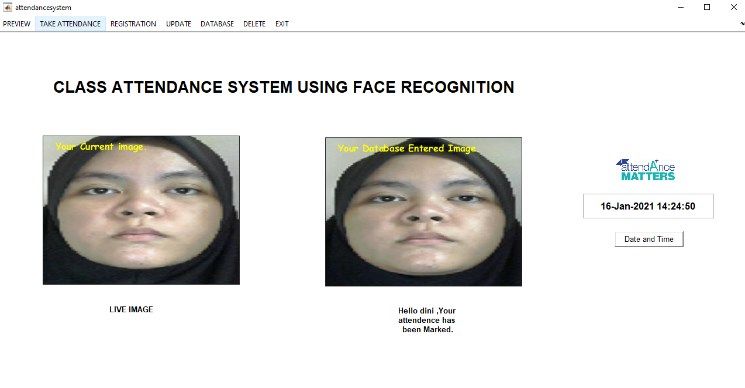
Task: Click the UPDATE menu item
Action: tap(179, 24)
